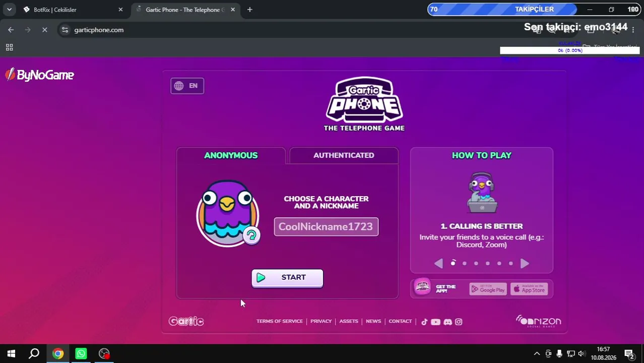
Task: Go to previous How To Play slide
Action: [x=438, y=263]
